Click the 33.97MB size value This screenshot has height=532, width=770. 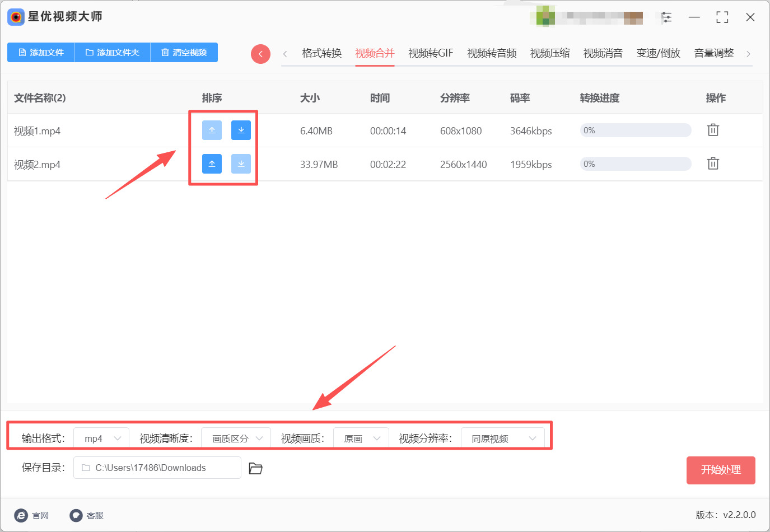[319, 165]
